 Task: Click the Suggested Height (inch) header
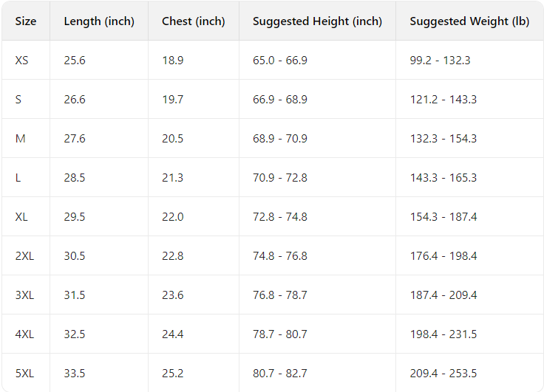click(317, 21)
